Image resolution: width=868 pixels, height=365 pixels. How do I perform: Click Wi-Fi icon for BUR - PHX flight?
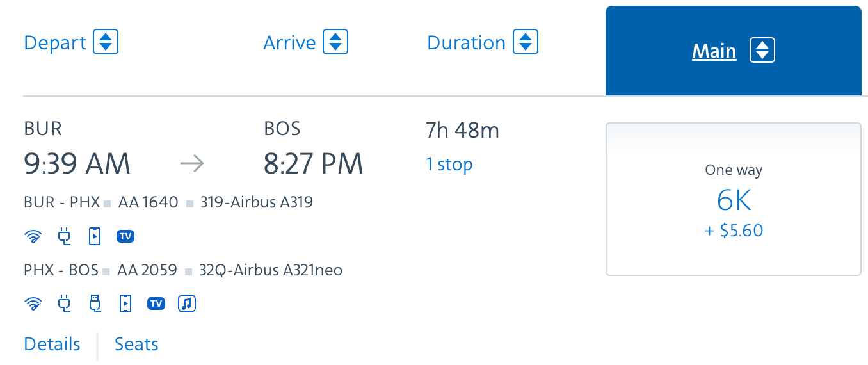pos(32,236)
